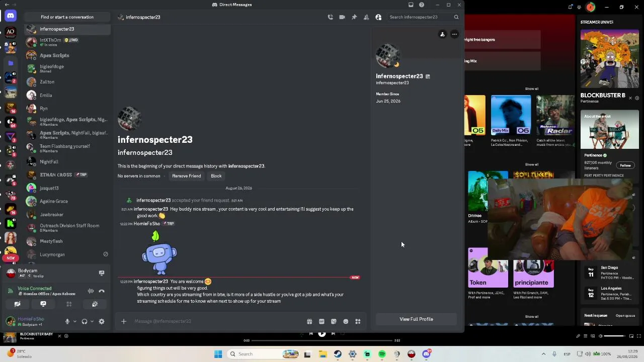
Task: Open the gift picker in message bar
Action: pos(309,321)
